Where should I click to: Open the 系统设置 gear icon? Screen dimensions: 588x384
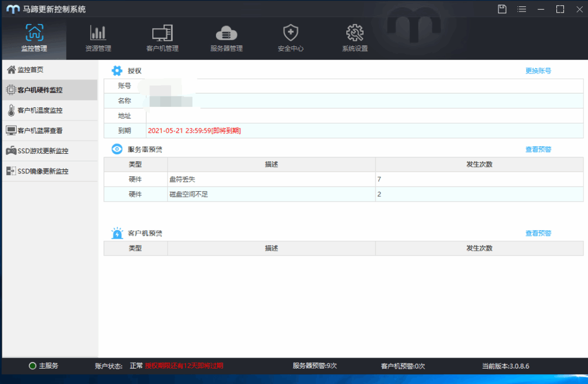[x=355, y=38]
